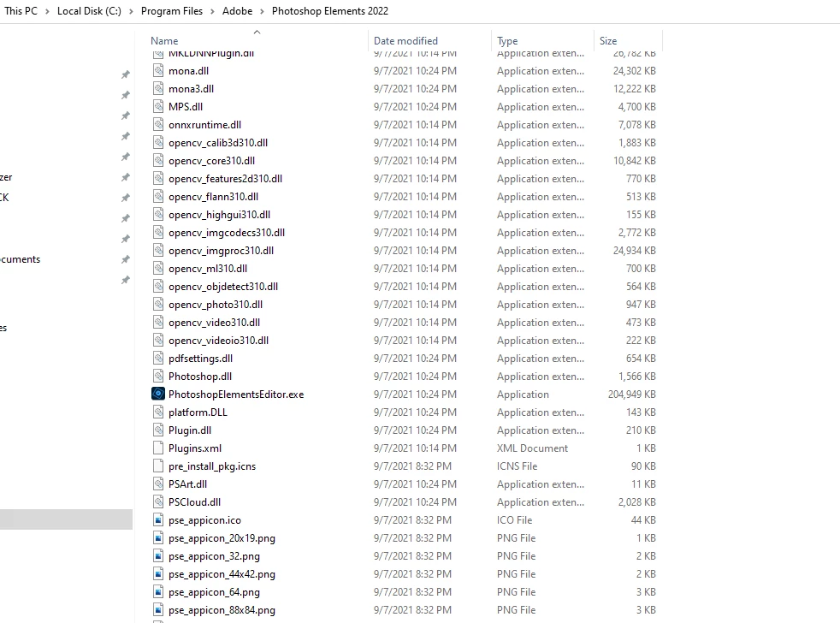Viewport: 840px width, 623px height.
Task: Sort by the Name column header
Action: pos(164,41)
